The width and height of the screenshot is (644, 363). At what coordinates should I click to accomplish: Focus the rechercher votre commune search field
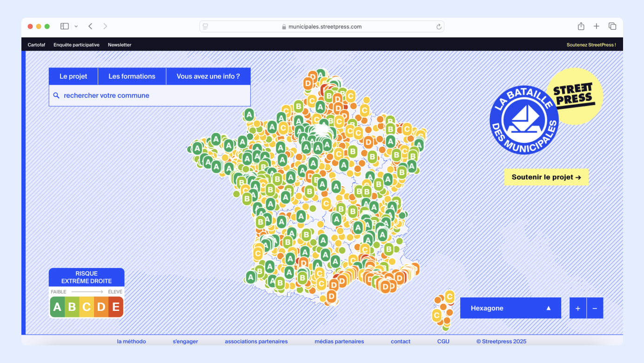pyautogui.click(x=150, y=95)
